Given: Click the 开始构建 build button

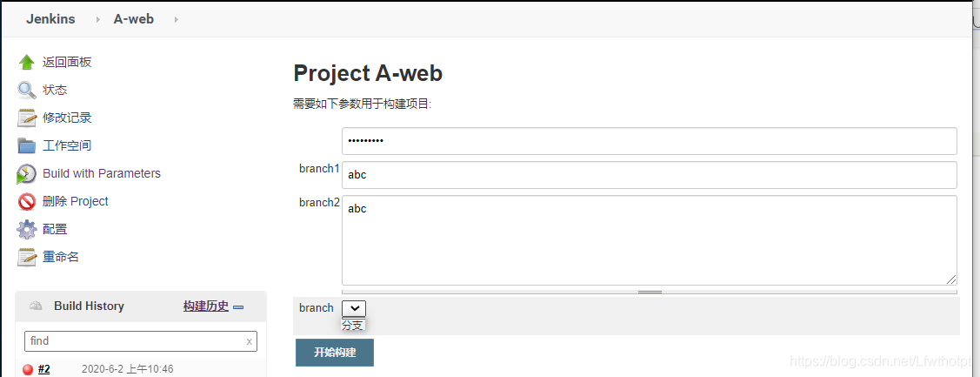Looking at the screenshot, I should [335, 353].
